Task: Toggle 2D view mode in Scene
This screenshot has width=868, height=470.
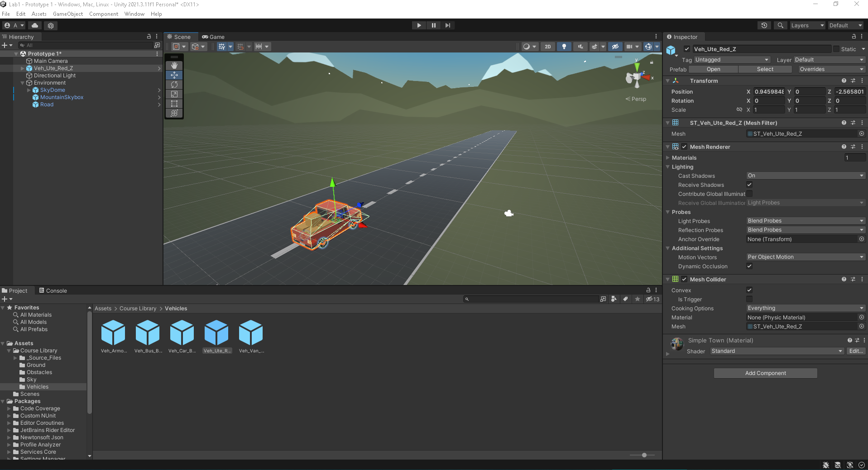Action: pyautogui.click(x=547, y=47)
